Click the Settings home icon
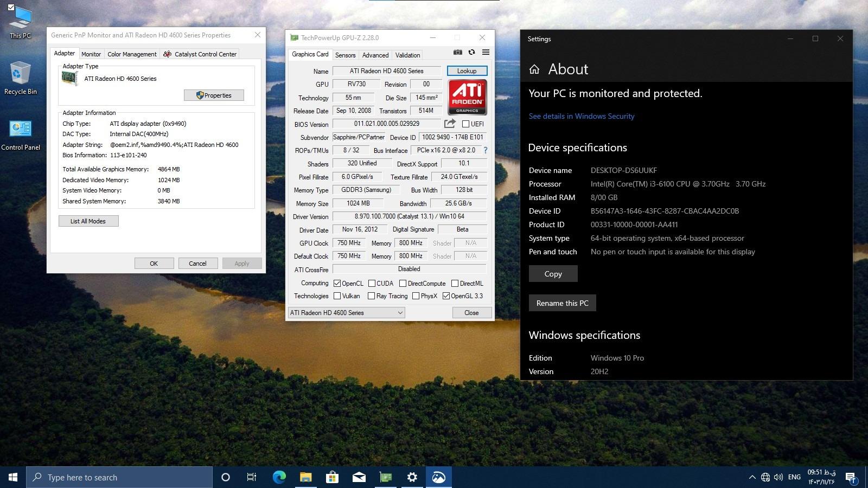This screenshot has height=488, width=868. point(534,69)
